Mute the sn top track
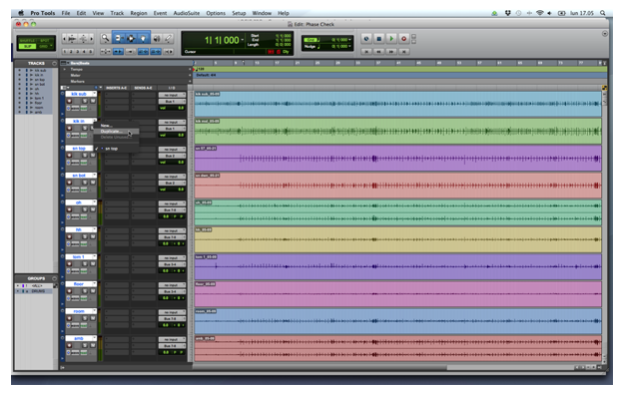The image size is (634, 396). point(93,156)
